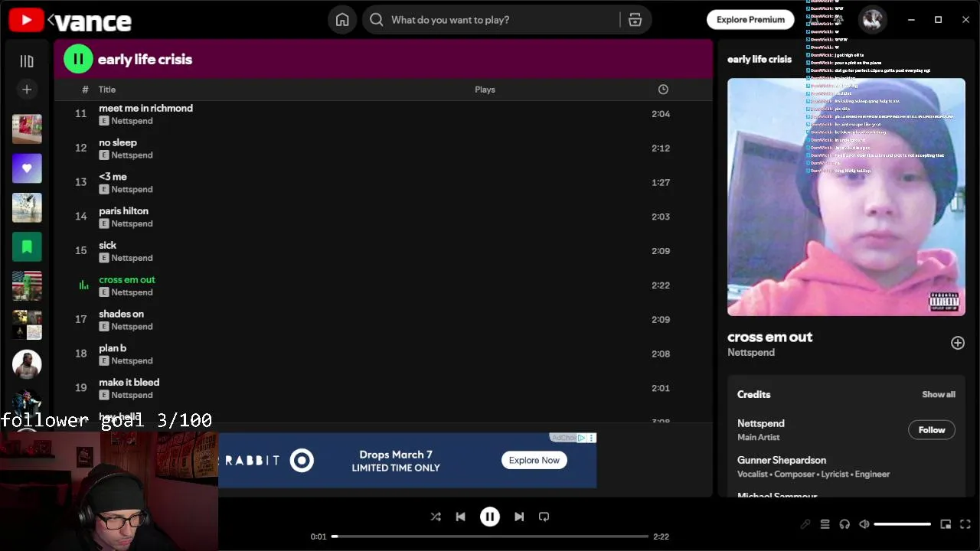Click the duration clock column header
The image size is (980, 551).
663,90
